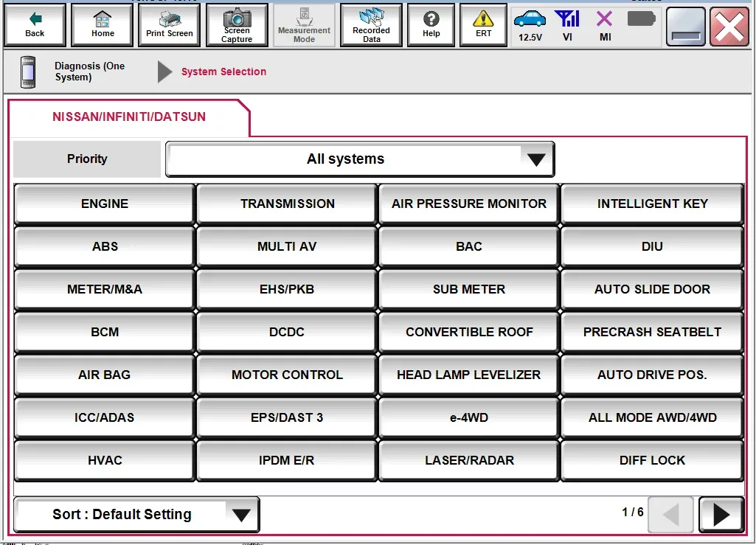Select PRECRASH SEATBELT system
The height and width of the screenshot is (545, 756).
coord(652,333)
